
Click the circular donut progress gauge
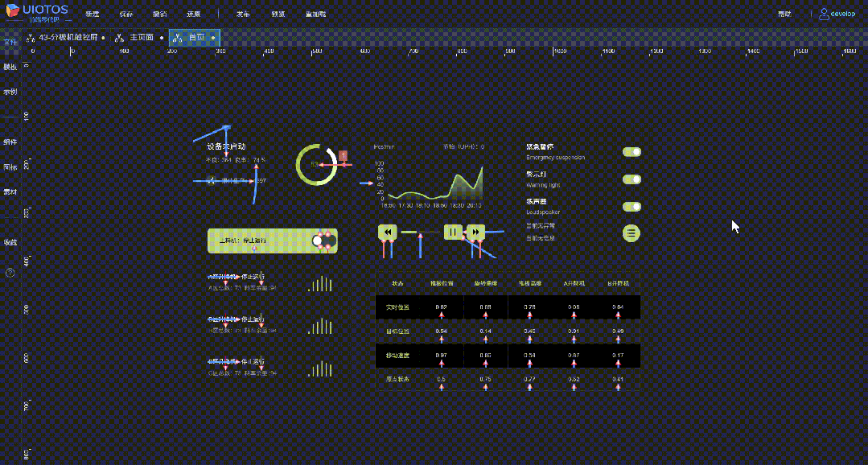coord(317,164)
